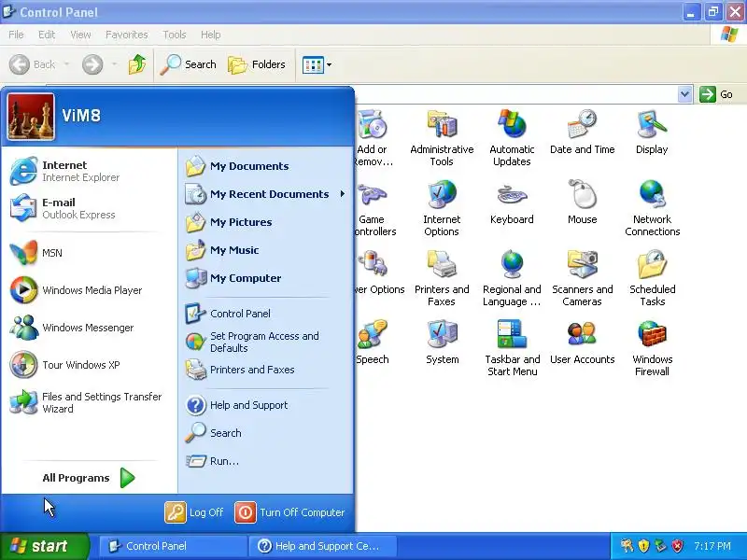Open Scanners and Cameras icon
Viewport: 747px width, 560px height.
[x=582, y=278]
